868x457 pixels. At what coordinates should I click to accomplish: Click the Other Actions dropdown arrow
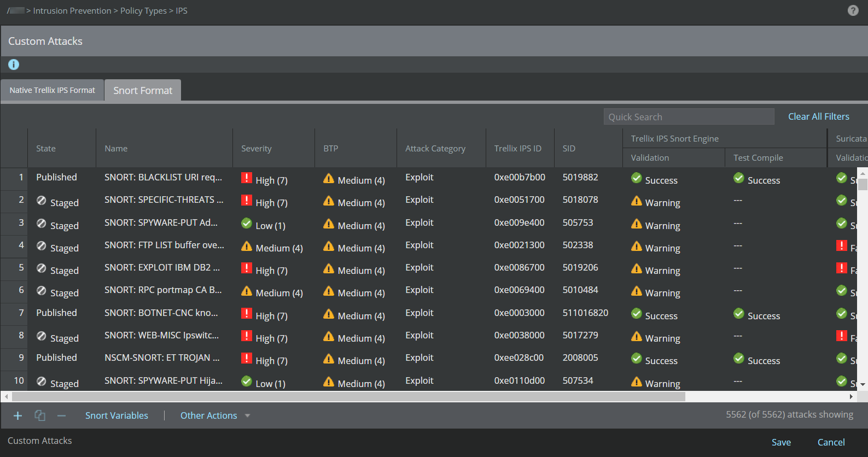click(247, 416)
